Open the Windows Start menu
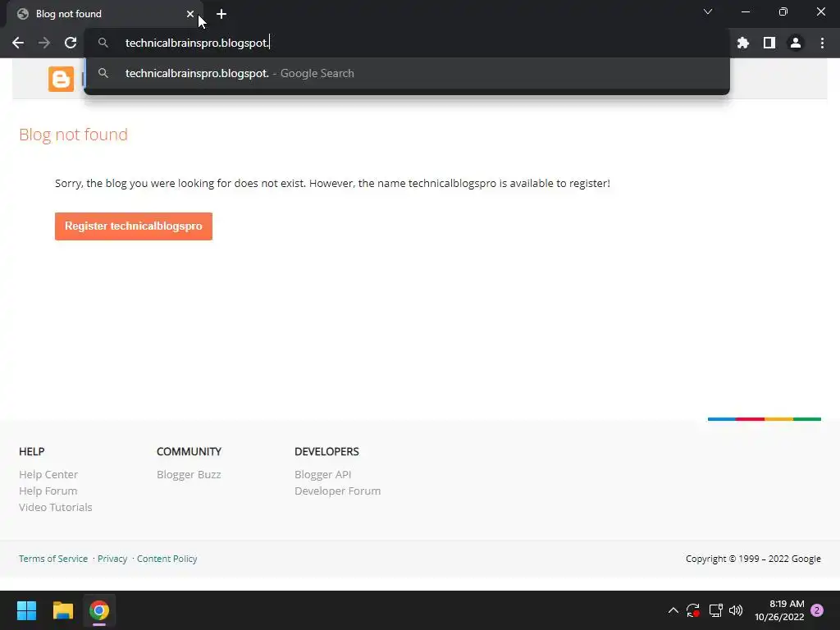The height and width of the screenshot is (630, 840). pos(26,610)
